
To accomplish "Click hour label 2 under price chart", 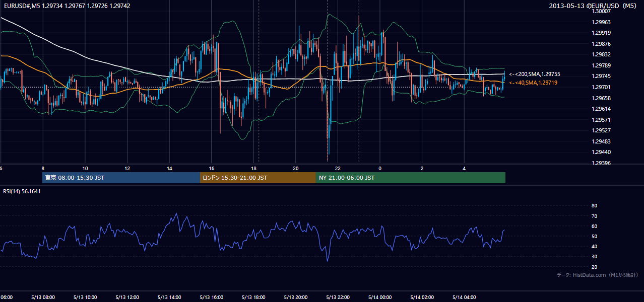I will pos(422,168).
